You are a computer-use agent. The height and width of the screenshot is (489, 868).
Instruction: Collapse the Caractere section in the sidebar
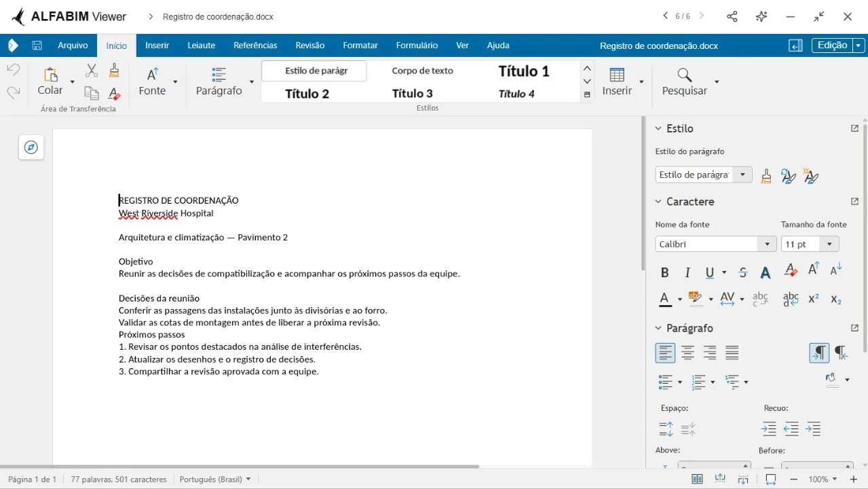[658, 202]
